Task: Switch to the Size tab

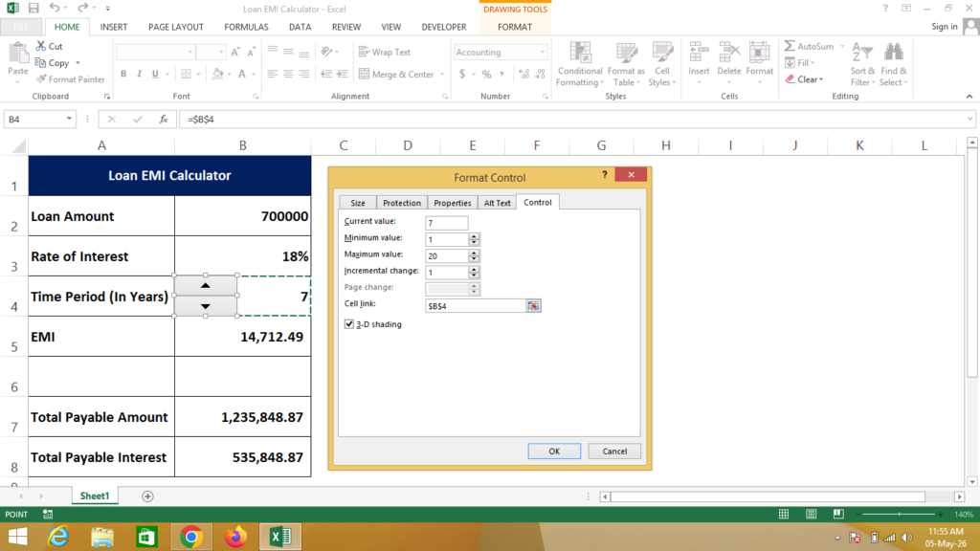Action: pos(358,203)
